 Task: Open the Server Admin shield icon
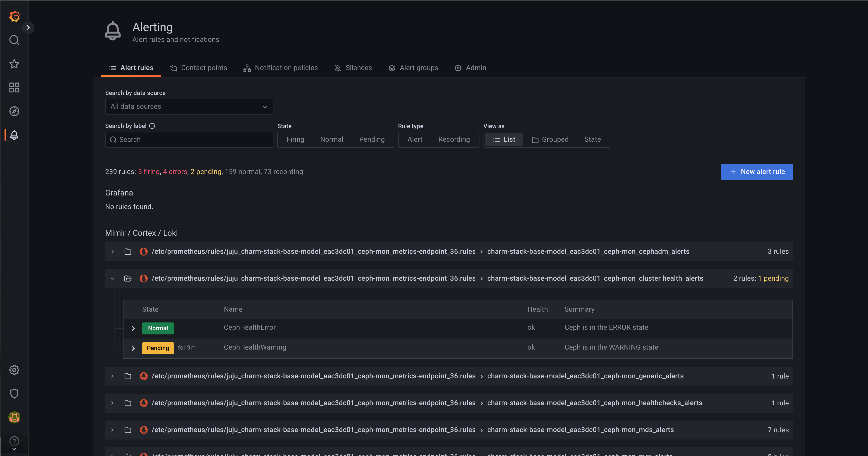tap(14, 393)
